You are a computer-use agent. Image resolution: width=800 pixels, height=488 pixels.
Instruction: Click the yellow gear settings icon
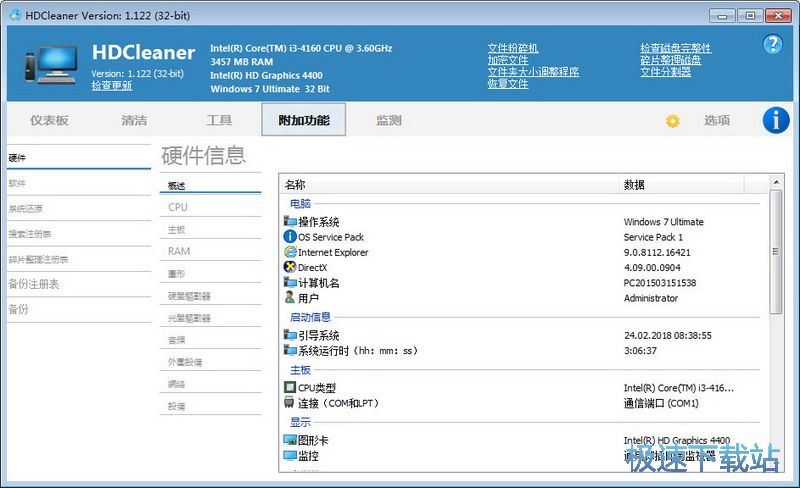click(672, 121)
